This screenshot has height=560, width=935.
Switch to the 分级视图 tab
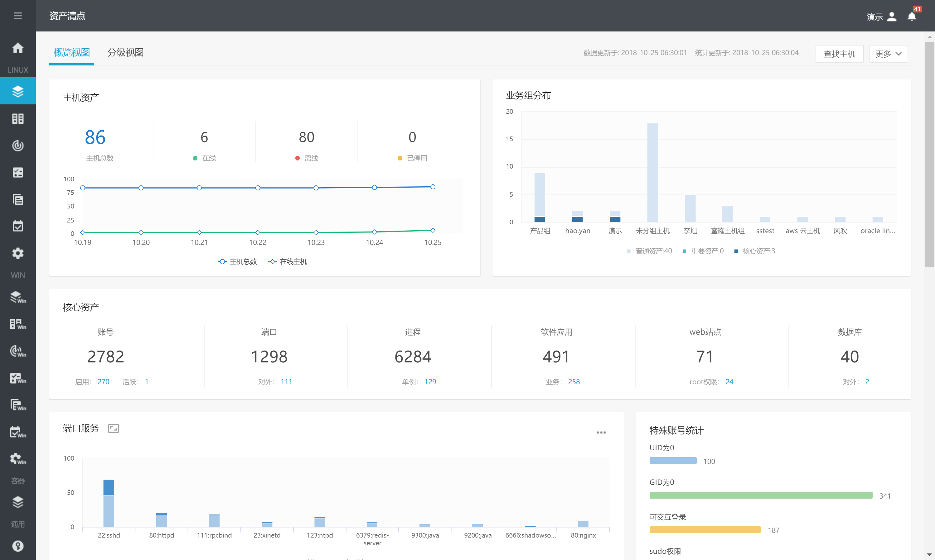[x=125, y=52]
